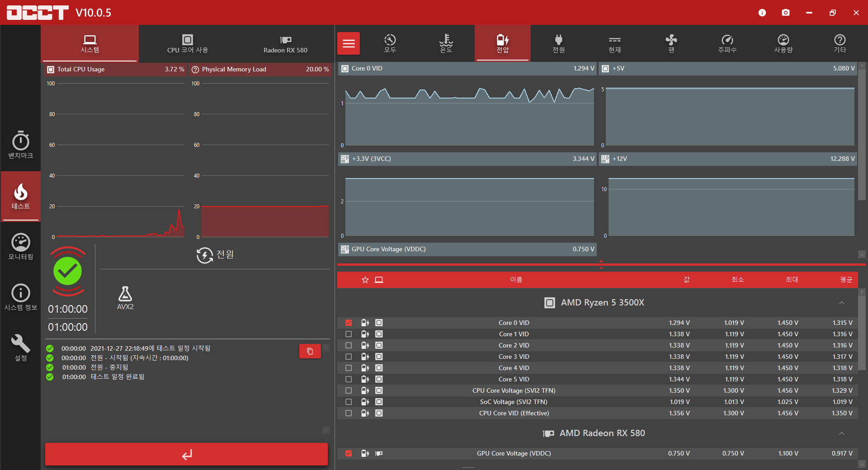Click AMD Radeon RX 580 GPU icon

548,433
